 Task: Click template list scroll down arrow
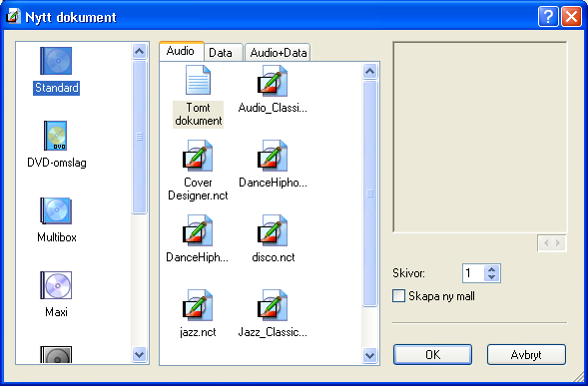point(369,355)
